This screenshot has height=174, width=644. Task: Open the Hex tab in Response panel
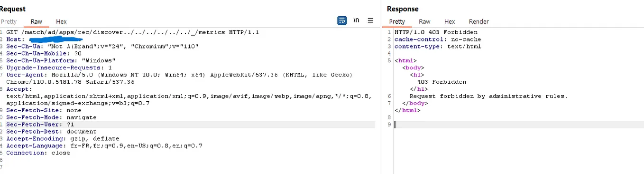click(x=450, y=21)
